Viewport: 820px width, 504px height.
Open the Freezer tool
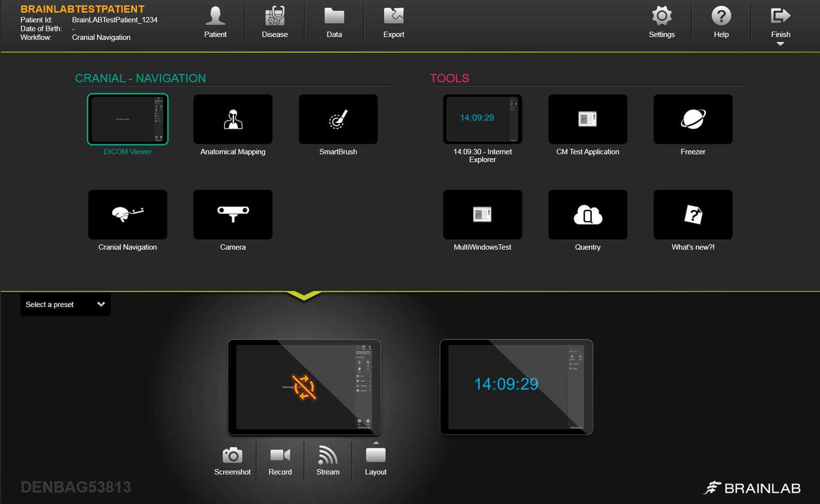tap(693, 119)
